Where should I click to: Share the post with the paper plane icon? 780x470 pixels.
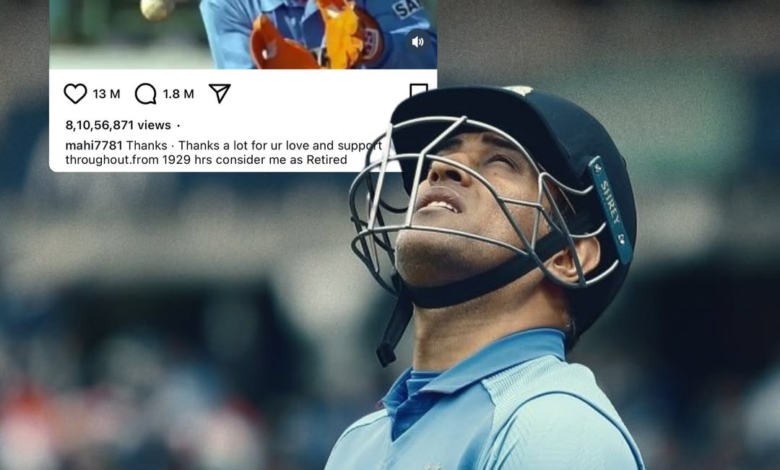(219, 93)
